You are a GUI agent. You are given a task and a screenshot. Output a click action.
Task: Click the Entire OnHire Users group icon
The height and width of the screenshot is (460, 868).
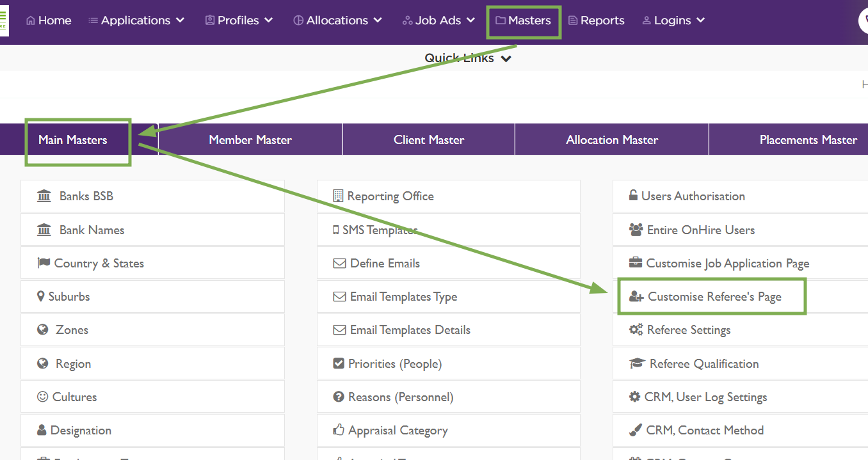[x=636, y=230]
